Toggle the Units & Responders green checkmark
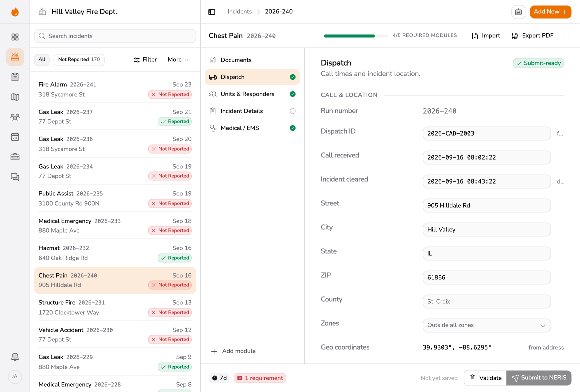 click(x=293, y=94)
